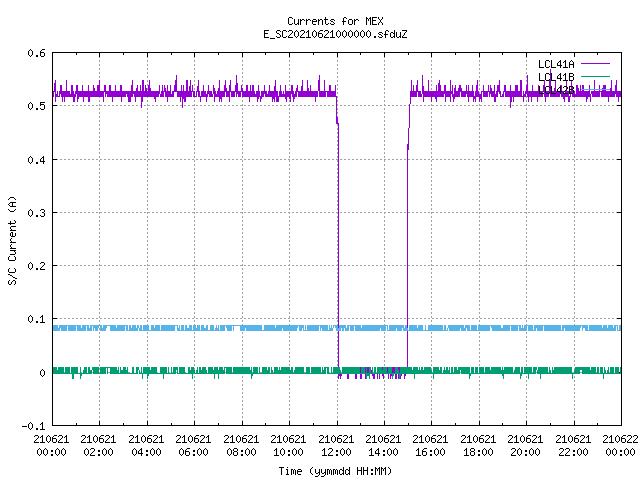
Task: Click the x-axis tick 210621 12:00
Action: tap(336, 445)
